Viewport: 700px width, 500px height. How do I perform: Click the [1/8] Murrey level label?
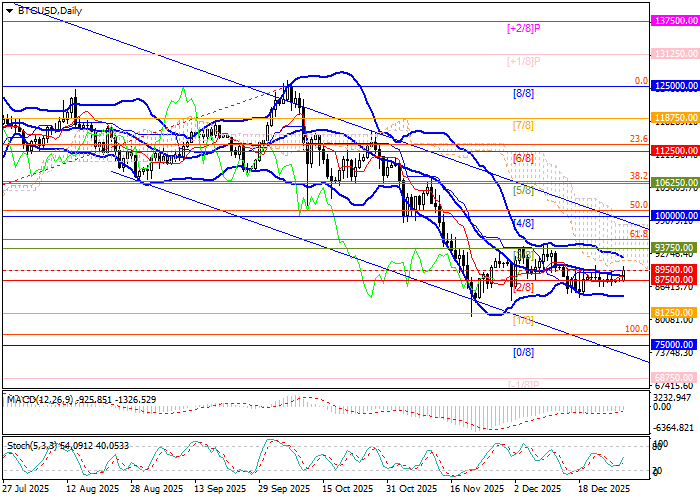coord(523,320)
